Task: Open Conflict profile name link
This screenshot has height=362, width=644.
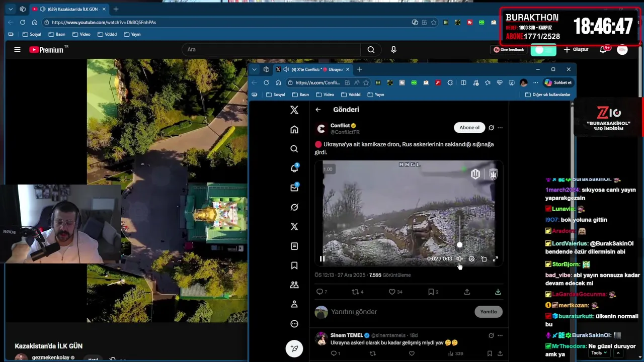Action: pos(340,126)
